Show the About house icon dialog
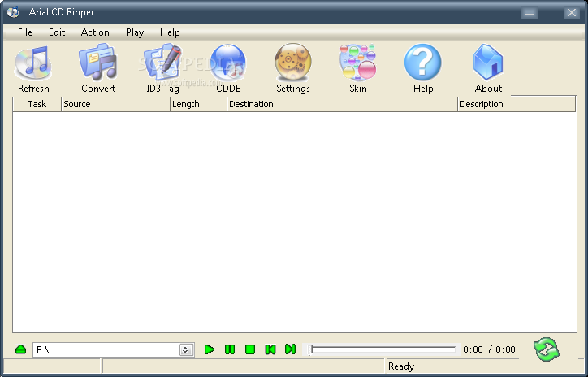Screen dimensions: 588x377 coord(488,63)
